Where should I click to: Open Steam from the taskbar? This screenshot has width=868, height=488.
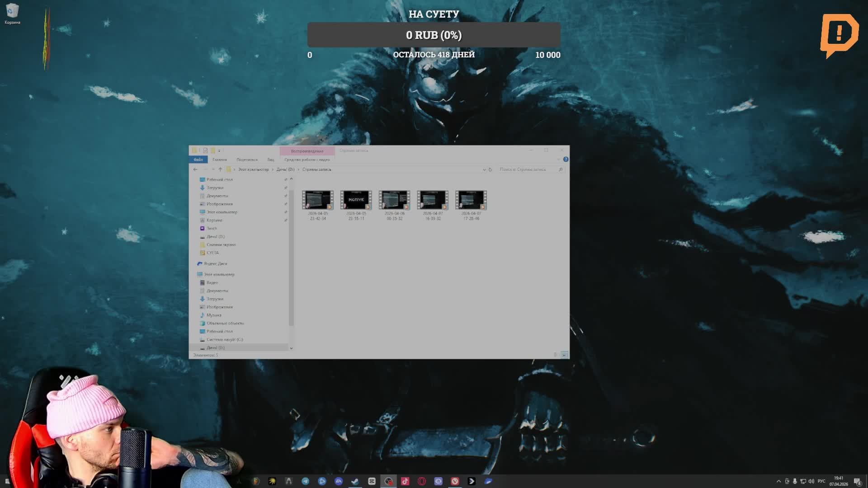[x=355, y=481]
